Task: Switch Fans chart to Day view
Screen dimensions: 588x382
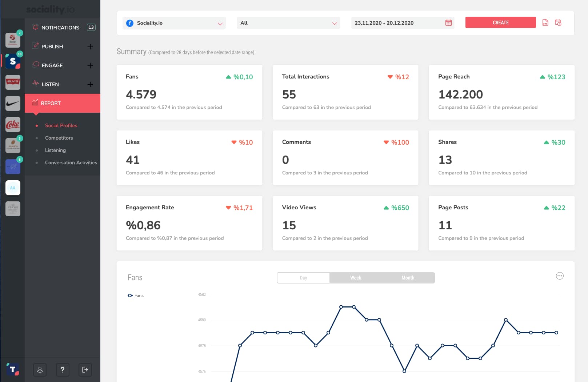Action: pos(303,278)
